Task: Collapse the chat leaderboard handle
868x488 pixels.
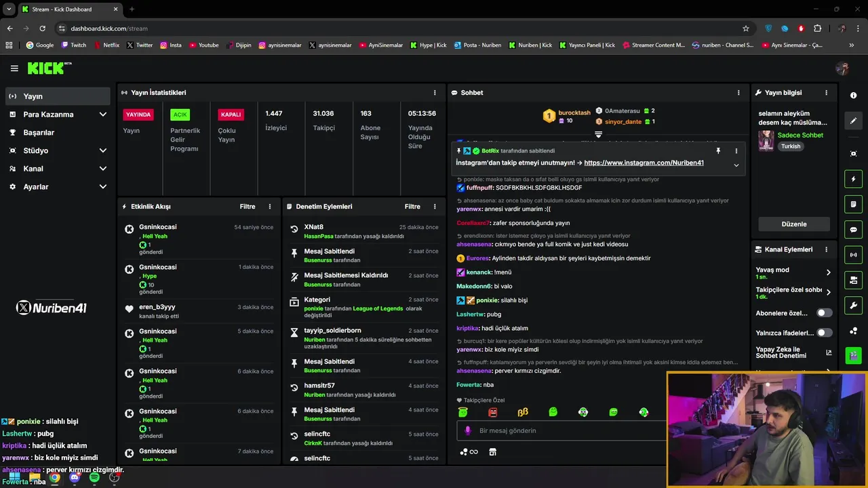Action: click(x=598, y=135)
